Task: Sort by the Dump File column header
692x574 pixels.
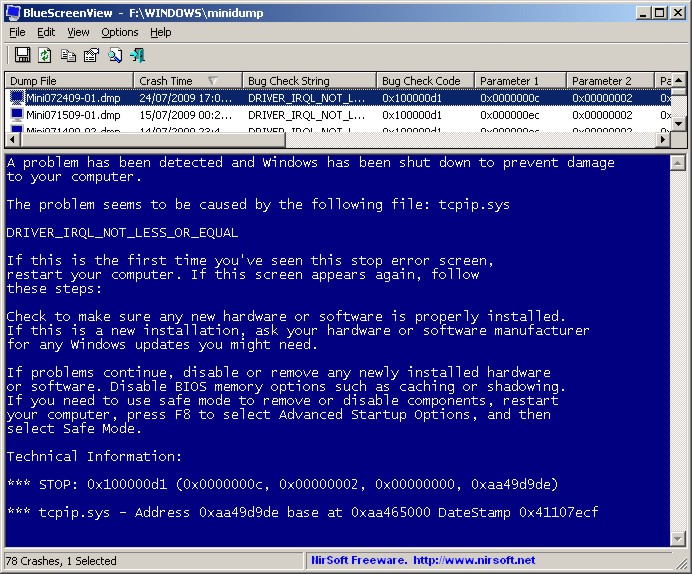Action: pos(69,81)
